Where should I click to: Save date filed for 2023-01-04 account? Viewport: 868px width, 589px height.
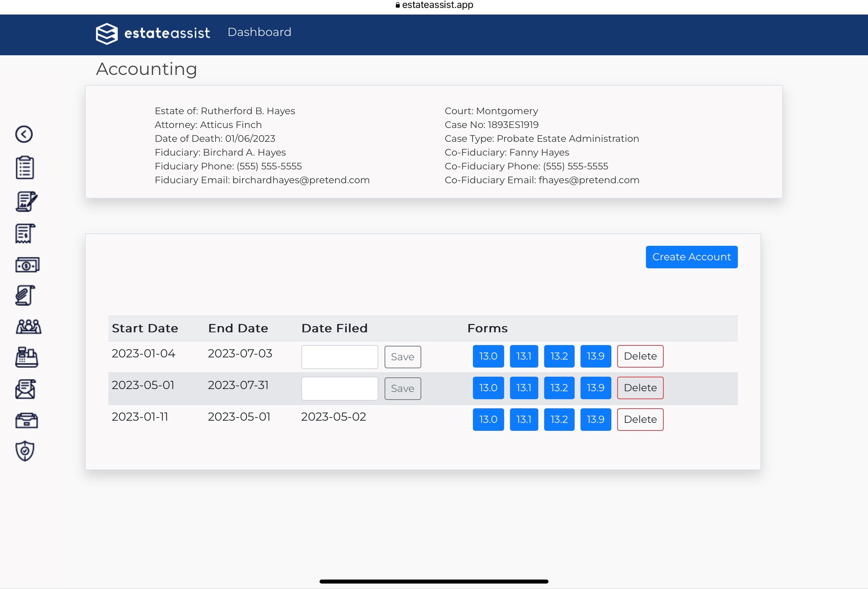(x=403, y=357)
